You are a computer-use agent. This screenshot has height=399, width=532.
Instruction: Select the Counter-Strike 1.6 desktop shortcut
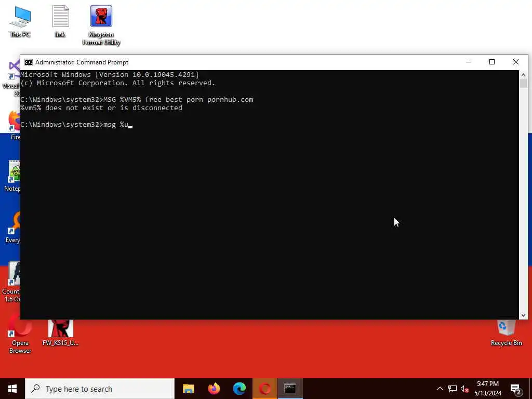coord(11,282)
